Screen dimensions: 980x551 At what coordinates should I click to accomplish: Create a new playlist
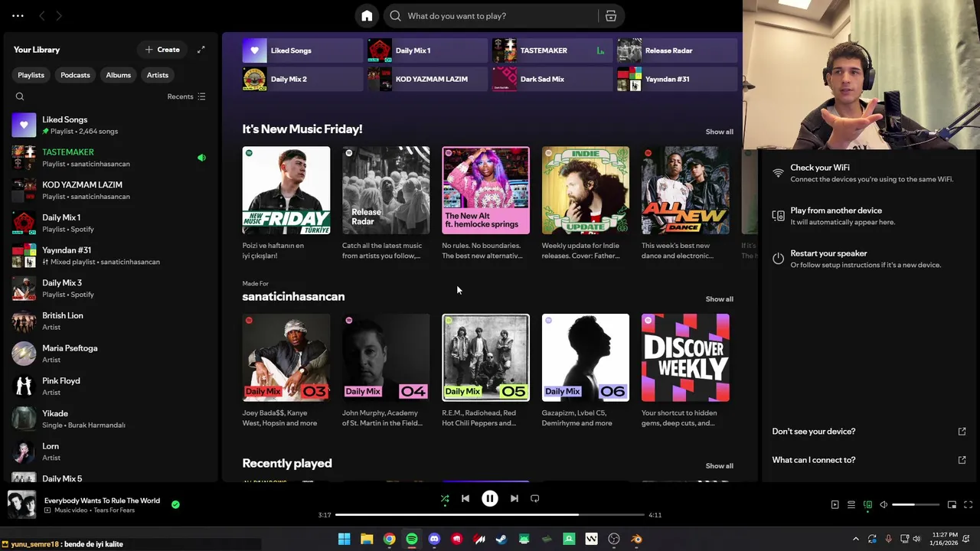(x=162, y=50)
